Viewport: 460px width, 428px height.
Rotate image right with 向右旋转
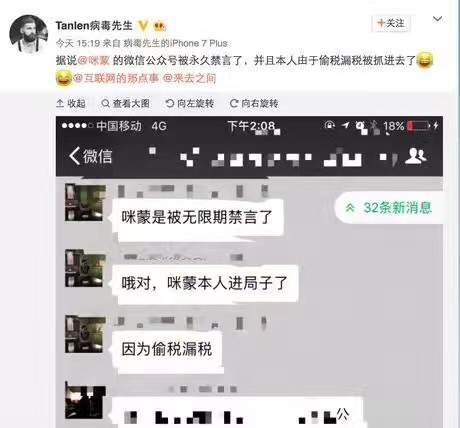254,104
